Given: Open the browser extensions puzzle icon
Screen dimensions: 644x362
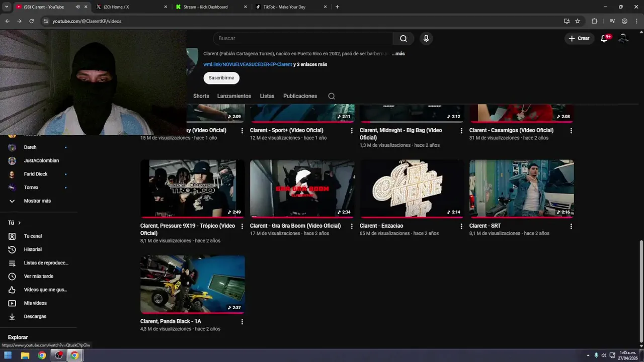Looking at the screenshot, I should point(594,21).
